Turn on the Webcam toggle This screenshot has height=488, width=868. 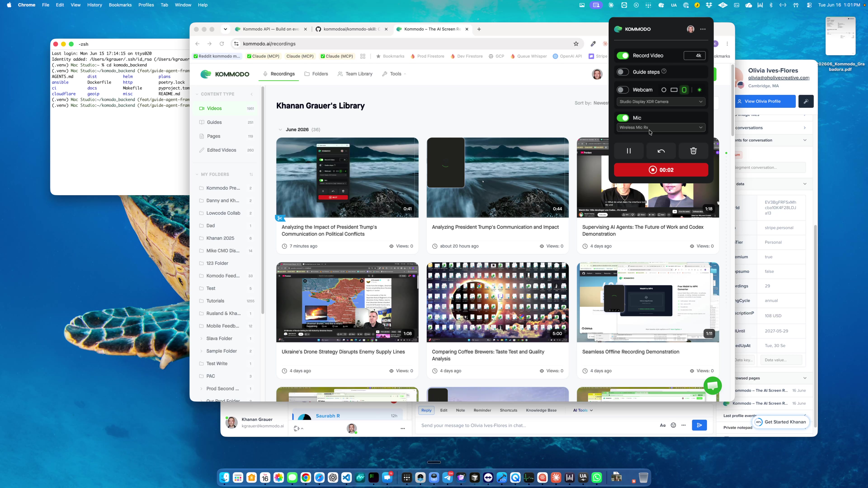coord(623,90)
